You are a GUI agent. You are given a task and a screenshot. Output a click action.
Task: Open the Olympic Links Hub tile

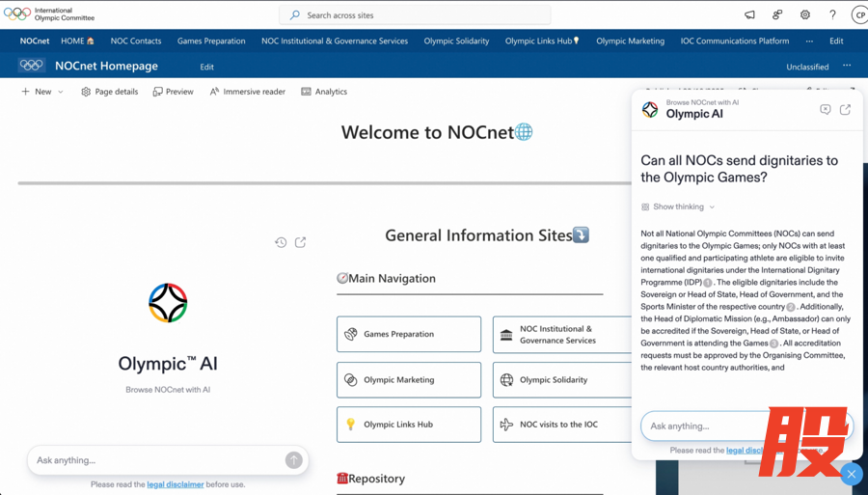[409, 425]
